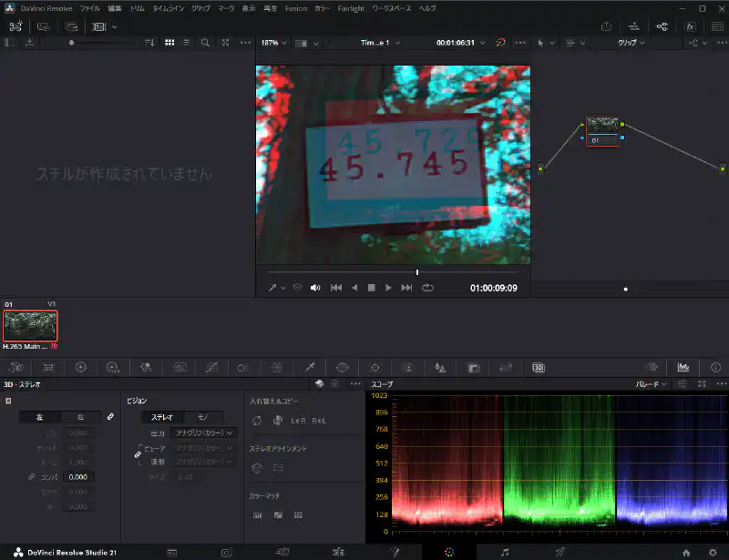The width and height of the screenshot is (729, 560).
Task: Open the Camera Raw palette
Action: (x=15, y=368)
